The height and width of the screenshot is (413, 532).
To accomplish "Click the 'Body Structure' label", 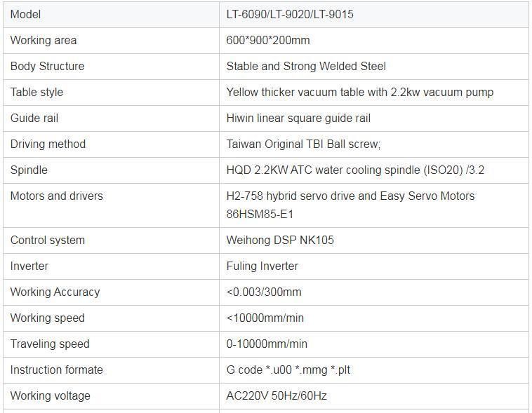I will 47,66.
